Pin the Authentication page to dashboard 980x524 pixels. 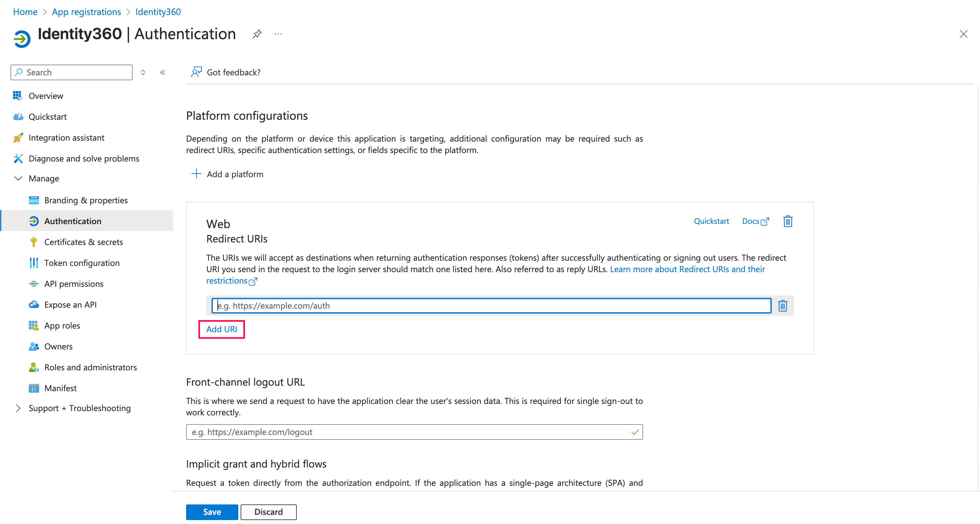pyautogui.click(x=257, y=34)
